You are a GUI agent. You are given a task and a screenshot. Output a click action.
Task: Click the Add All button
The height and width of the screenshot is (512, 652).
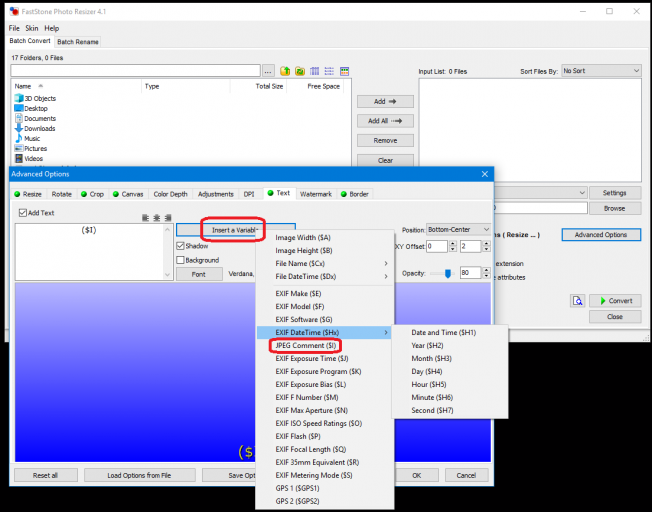pyautogui.click(x=385, y=121)
